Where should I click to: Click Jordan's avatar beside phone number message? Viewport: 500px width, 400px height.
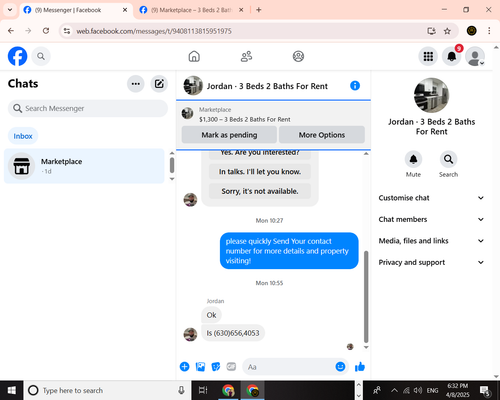190,334
